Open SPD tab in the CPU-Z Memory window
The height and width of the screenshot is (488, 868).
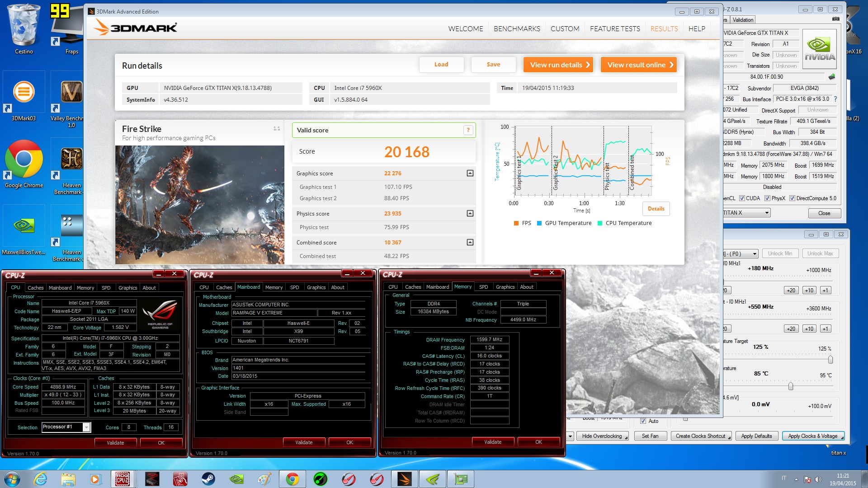483,287
